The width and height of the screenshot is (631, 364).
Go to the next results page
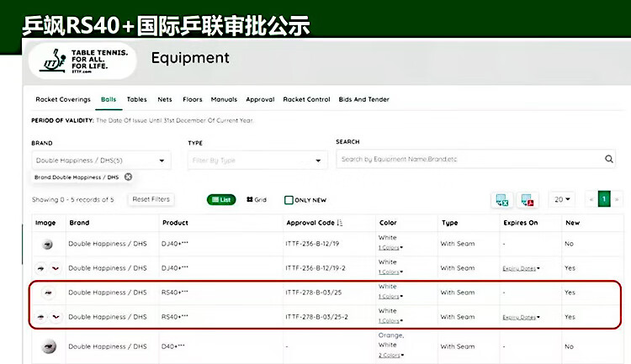tap(618, 199)
